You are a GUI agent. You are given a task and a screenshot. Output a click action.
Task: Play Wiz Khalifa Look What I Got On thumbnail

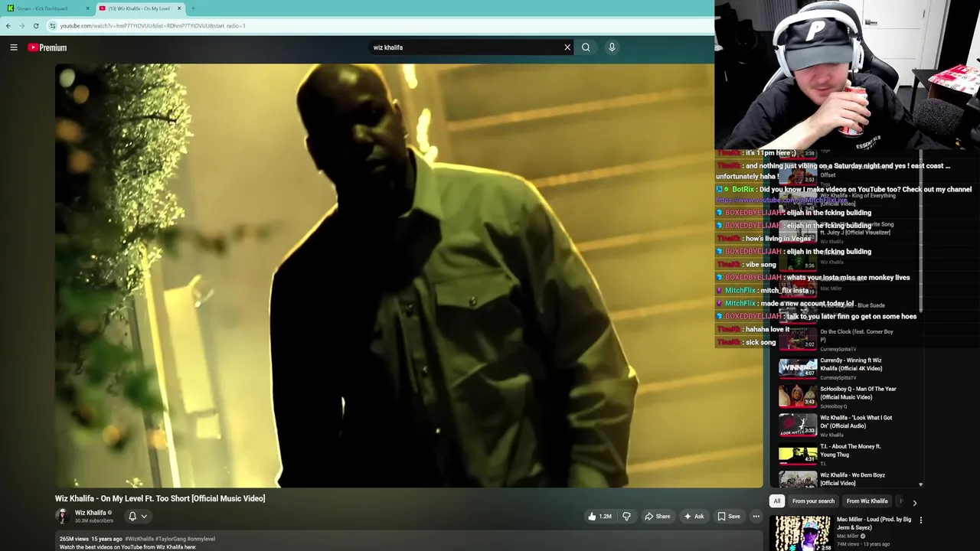pos(798,425)
